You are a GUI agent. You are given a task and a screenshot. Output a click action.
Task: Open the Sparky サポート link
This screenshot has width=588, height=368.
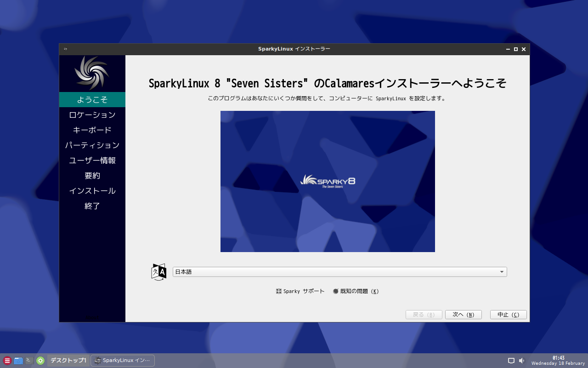pyautogui.click(x=300, y=291)
